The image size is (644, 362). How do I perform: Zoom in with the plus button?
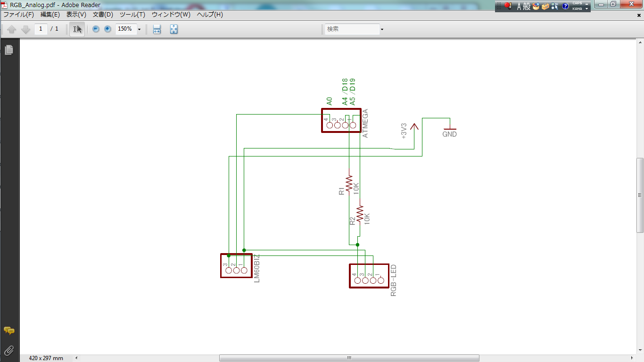pos(107,29)
